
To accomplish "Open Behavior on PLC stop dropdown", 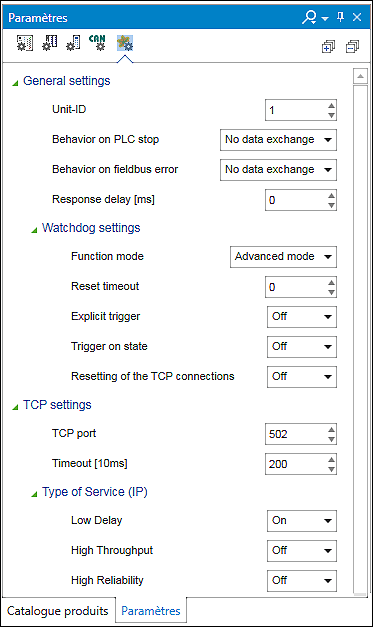I will (278, 140).
